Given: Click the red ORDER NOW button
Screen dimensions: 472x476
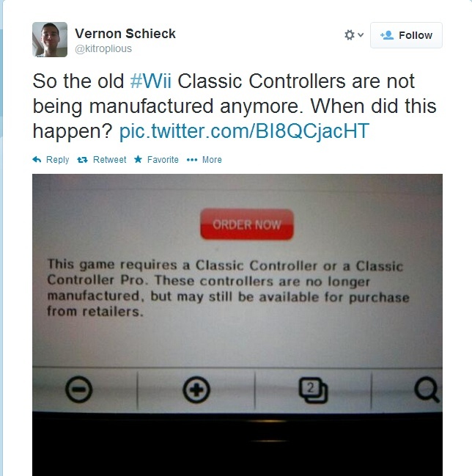Looking at the screenshot, I should 247,224.
